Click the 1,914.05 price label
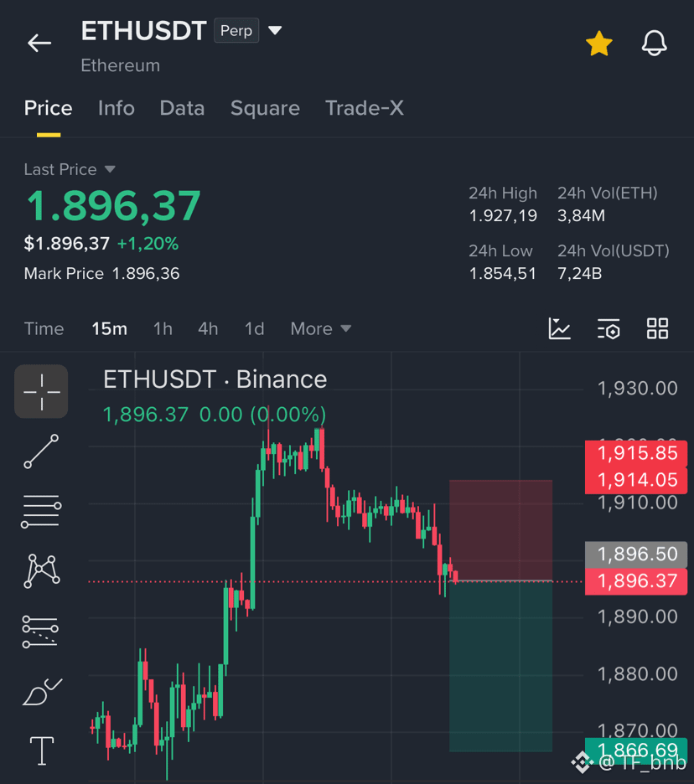Viewport: 694px width, 784px height. coord(636,481)
